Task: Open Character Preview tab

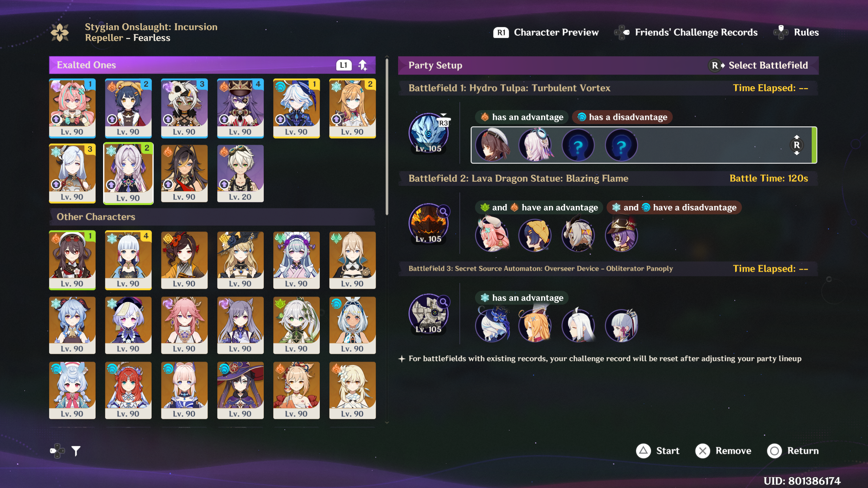Action: tap(546, 33)
